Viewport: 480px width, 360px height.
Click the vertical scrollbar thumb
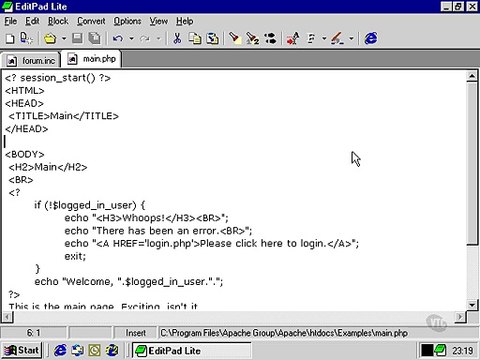(x=472, y=163)
